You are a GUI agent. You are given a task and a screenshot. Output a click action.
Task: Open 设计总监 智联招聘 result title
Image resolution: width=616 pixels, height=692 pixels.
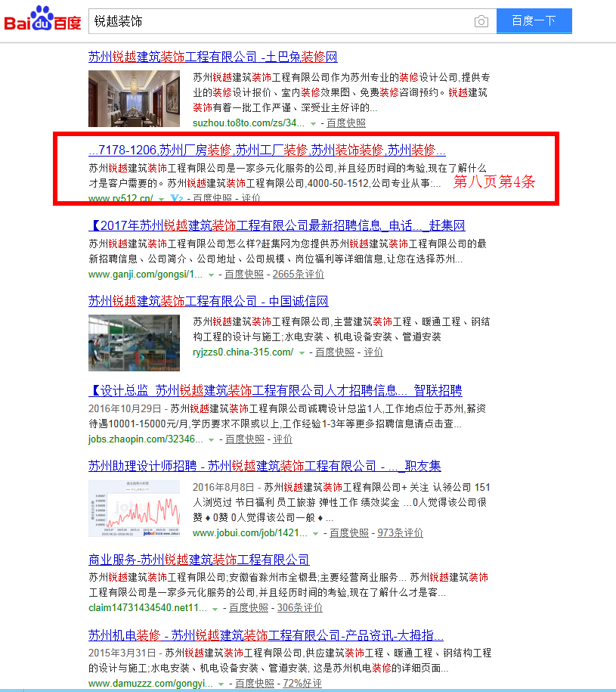(275, 390)
